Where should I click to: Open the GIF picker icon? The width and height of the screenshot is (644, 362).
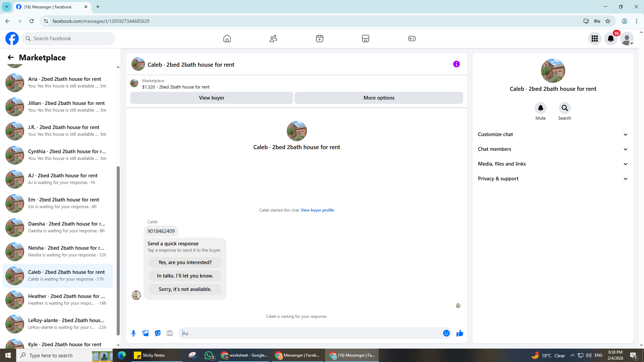pos(170,333)
